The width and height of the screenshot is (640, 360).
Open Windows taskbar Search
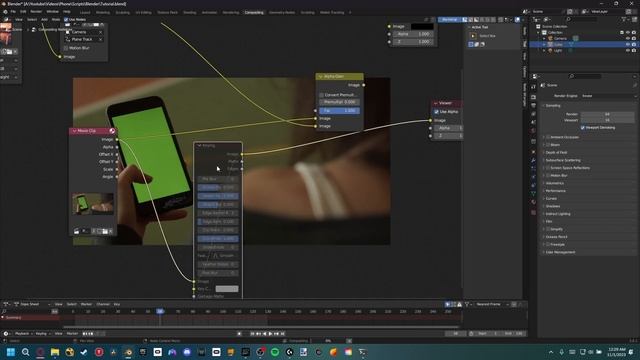click(x=25, y=352)
